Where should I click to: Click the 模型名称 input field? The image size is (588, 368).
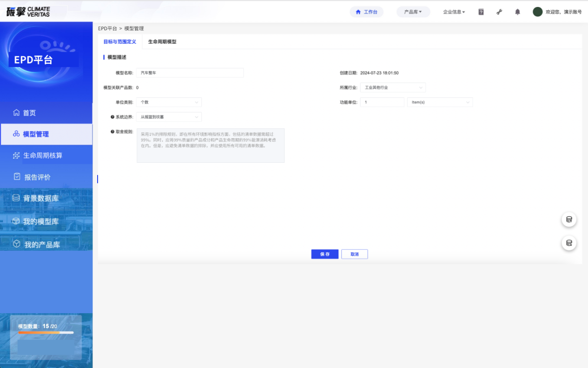(x=190, y=73)
